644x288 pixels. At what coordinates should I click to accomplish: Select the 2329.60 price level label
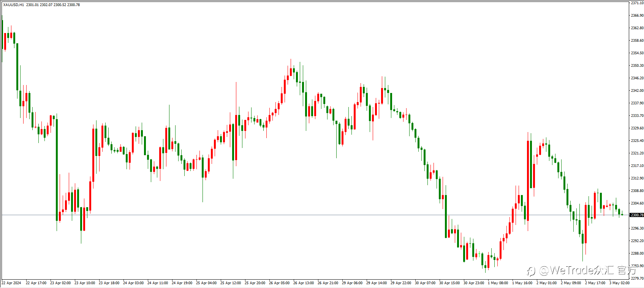(637, 128)
